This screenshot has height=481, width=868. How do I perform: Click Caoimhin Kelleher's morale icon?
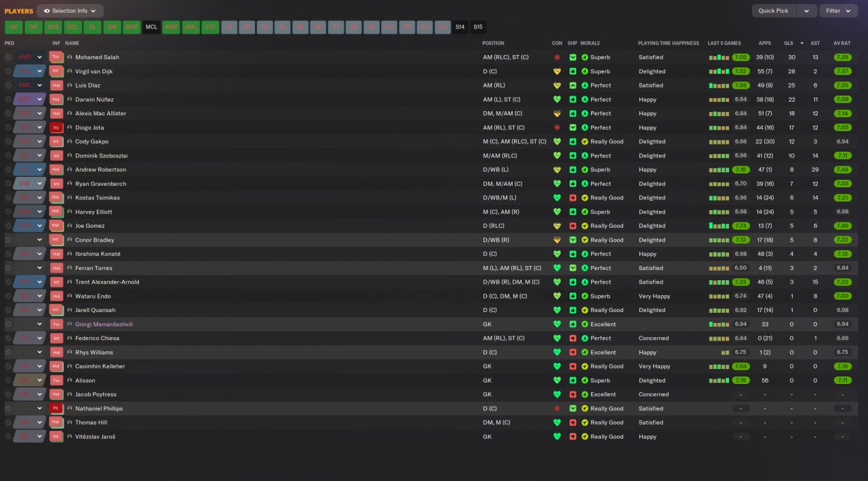pyautogui.click(x=585, y=366)
